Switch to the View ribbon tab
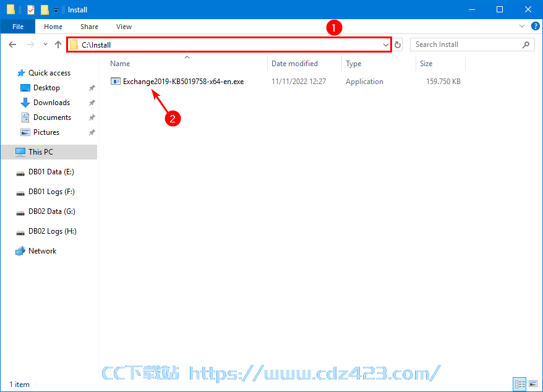Viewport: 543px width, 392px height. tap(124, 27)
